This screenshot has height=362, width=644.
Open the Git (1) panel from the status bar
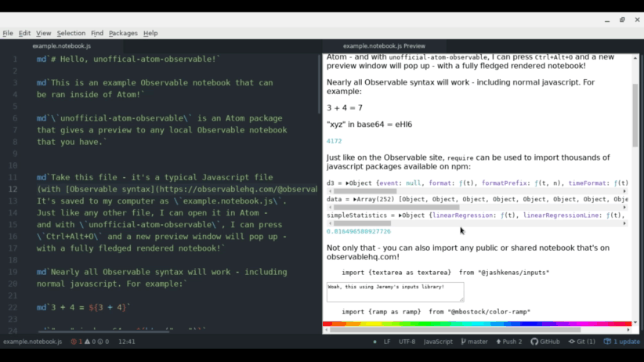click(581, 342)
